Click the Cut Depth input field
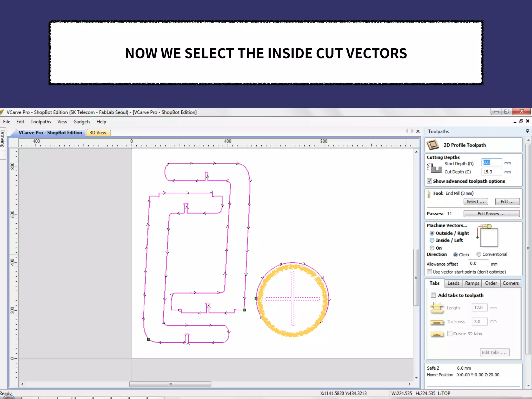 click(491, 172)
